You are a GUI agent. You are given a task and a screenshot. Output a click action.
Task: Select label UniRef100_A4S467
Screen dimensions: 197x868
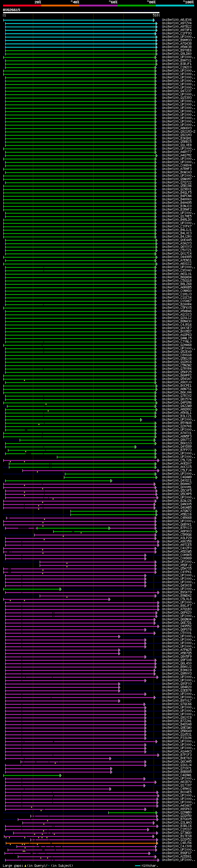177,806
